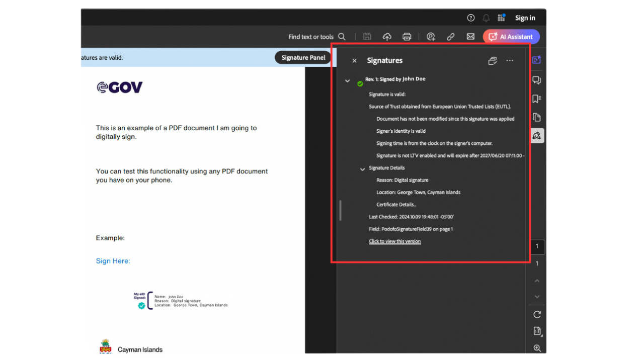The height and width of the screenshot is (362, 644).
Task: Select the Signer's identity is valid row
Action: pos(401,131)
